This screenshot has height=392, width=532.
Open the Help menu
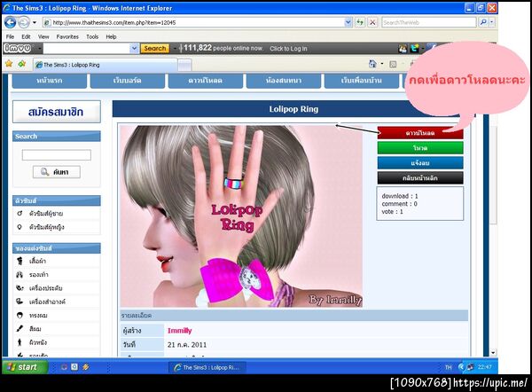click(112, 36)
